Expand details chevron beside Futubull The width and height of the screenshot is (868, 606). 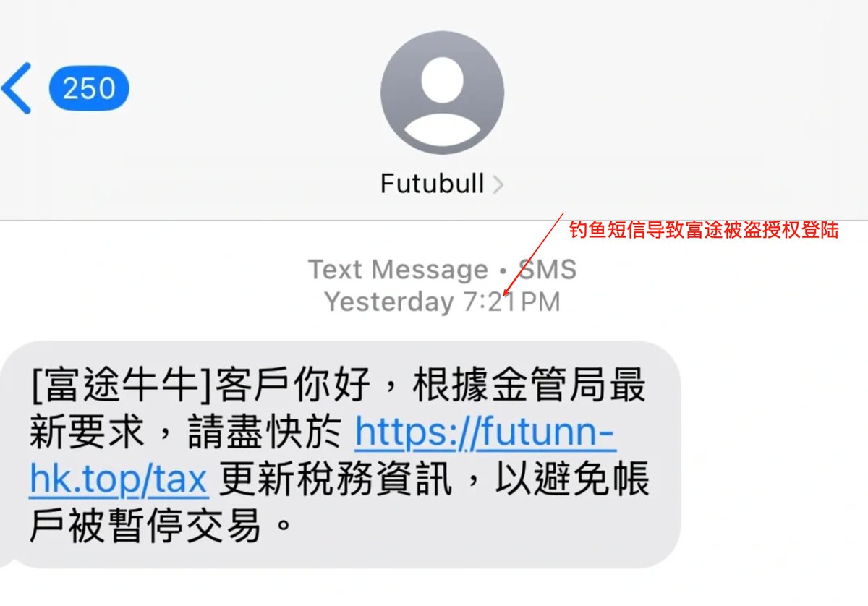497,185
